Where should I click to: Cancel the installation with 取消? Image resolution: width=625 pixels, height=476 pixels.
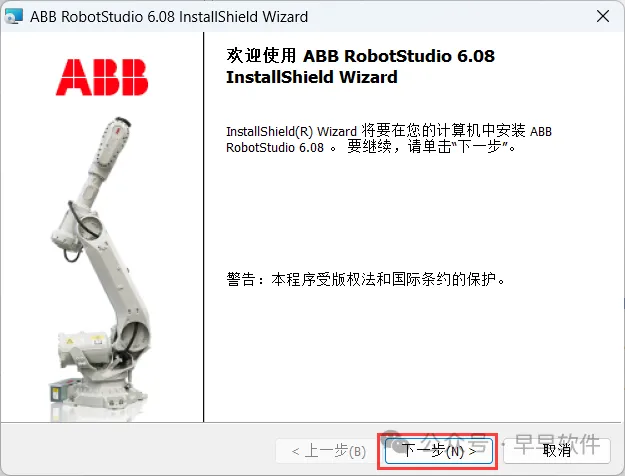tap(557, 450)
